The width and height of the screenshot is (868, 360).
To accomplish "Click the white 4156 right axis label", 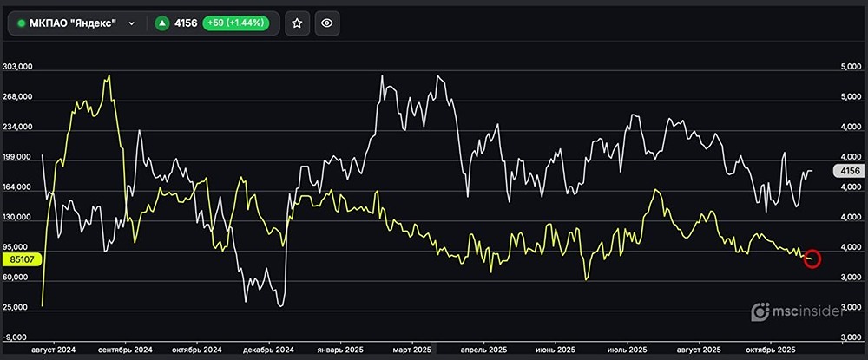I will [850, 172].
